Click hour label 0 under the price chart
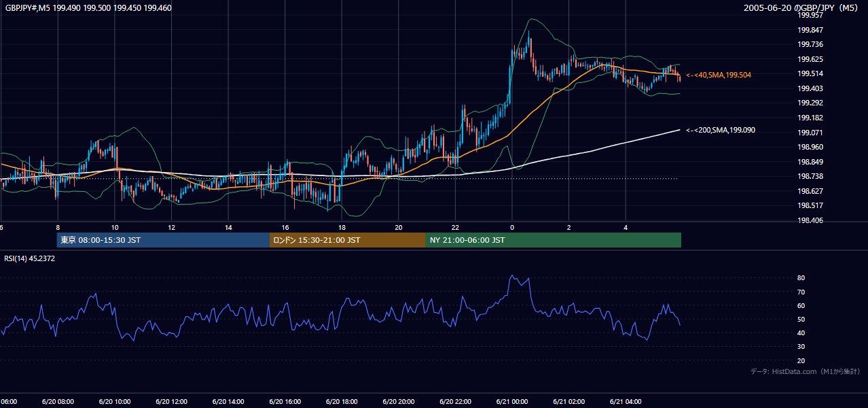The image size is (868, 408). [512, 228]
